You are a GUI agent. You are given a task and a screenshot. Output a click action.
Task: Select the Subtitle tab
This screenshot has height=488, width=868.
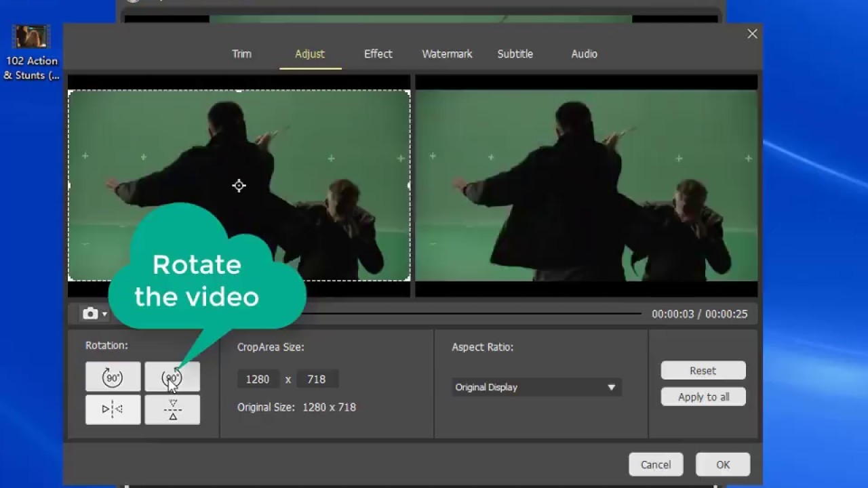[x=515, y=54]
